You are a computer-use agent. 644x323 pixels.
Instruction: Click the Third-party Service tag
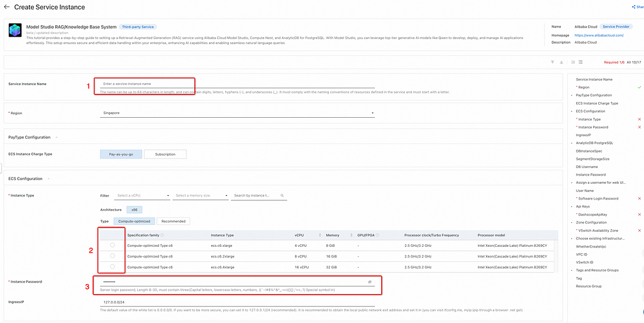tap(138, 26)
